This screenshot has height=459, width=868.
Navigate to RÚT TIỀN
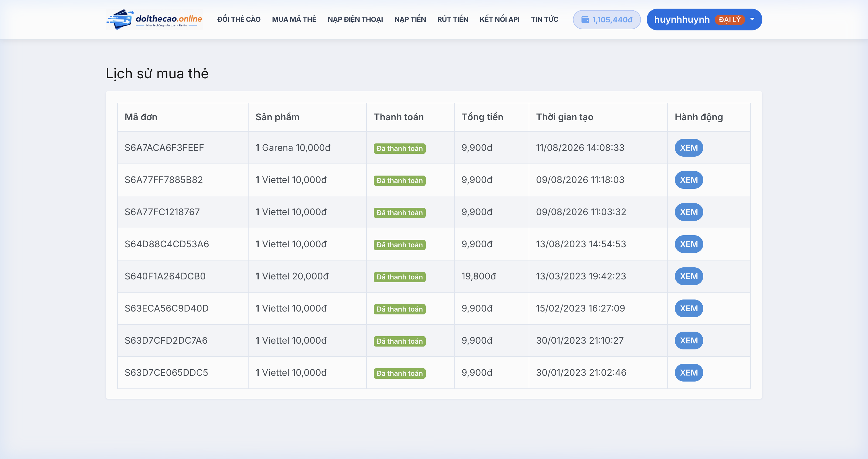coord(453,20)
